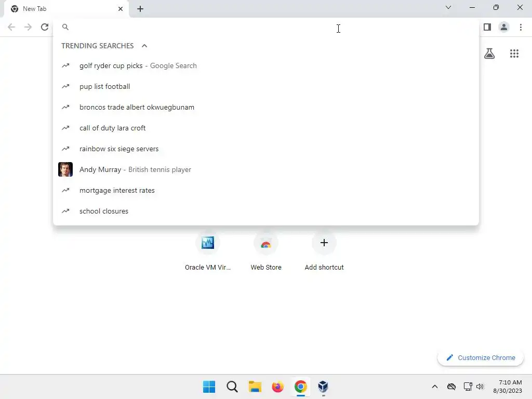Open a new tab with plus button
Image resolution: width=532 pixels, height=399 pixels.
[x=140, y=9]
